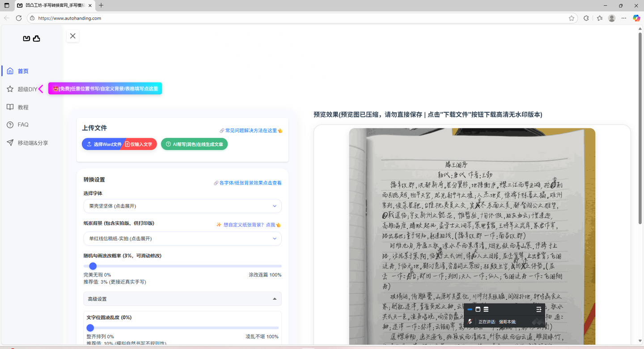This screenshot has width=644, height=349.
Task: Launch the Copilot sidebar
Action: [636, 18]
